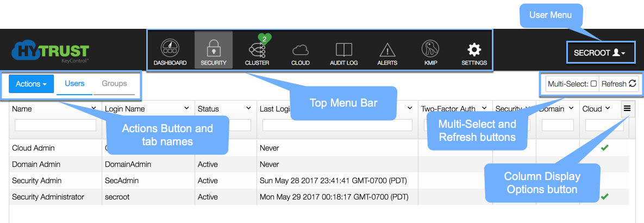644x223 pixels.
Task: Click the DomainAdmin login name cell
Action: coord(128,164)
